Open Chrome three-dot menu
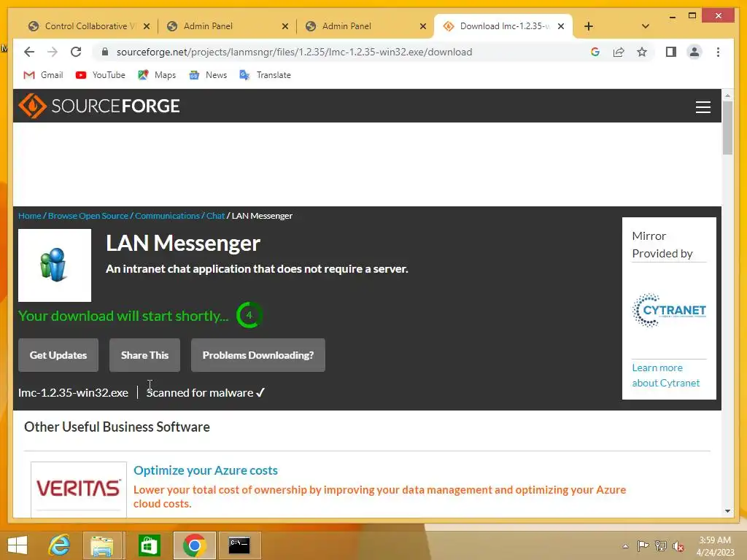This screenshot has width=747, height=560. [x=718, y=52]
